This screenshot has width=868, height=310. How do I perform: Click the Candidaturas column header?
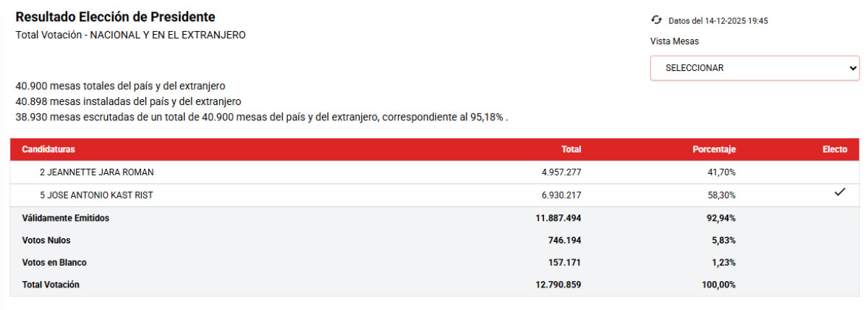tap(48, 149)
